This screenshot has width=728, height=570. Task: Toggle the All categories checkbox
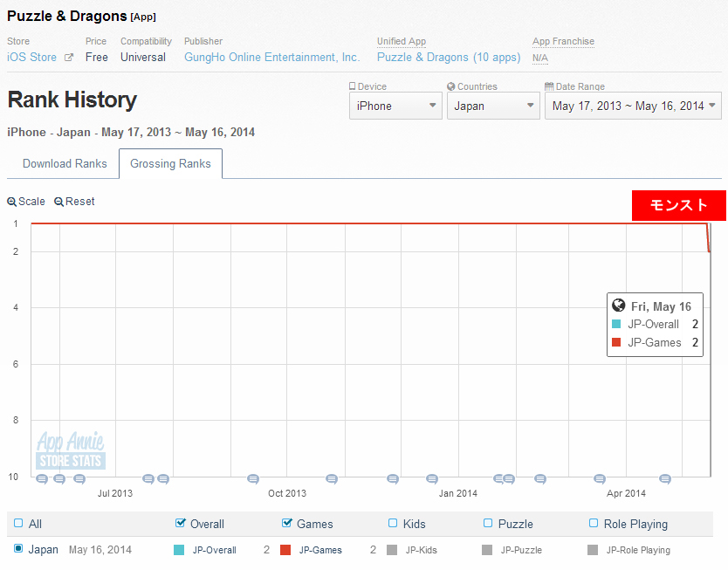18,523
